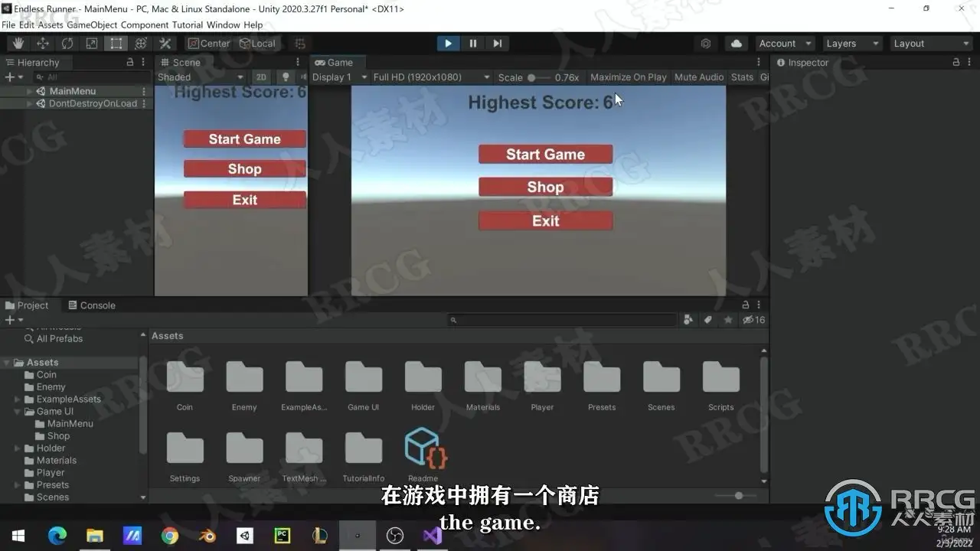Enable Maximize On Play

coord(629,77)
